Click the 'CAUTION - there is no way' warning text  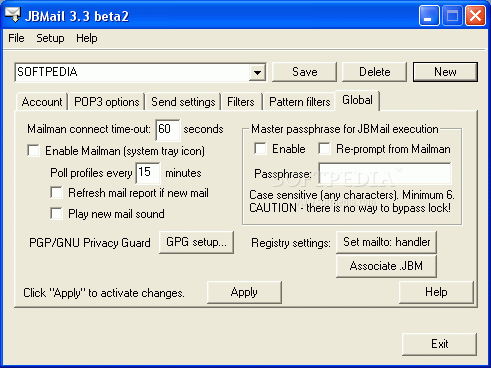pyautogui.click(x=350, y=208)
